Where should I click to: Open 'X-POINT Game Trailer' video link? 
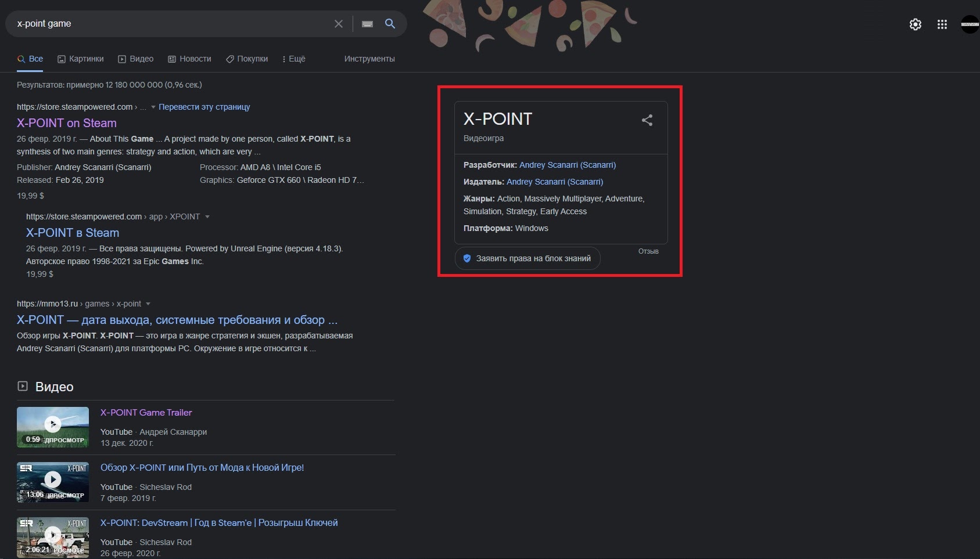[x=146, y=413]
